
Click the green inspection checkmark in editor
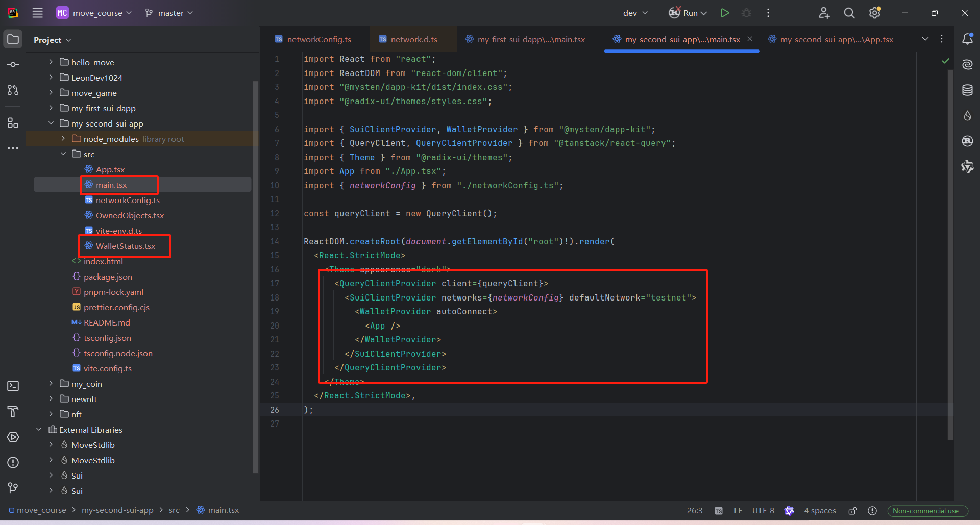945,61
